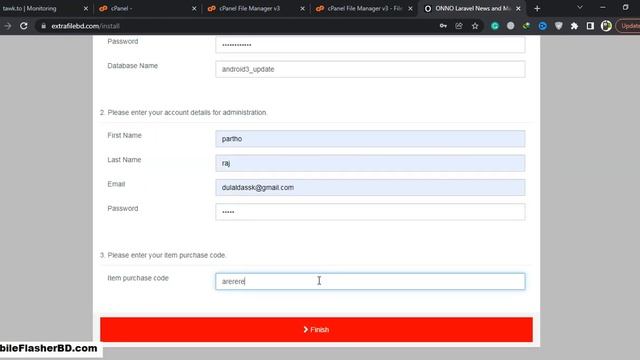Open the Extensions puzzle menu
The image size is (640, 360).
point(574,26)
